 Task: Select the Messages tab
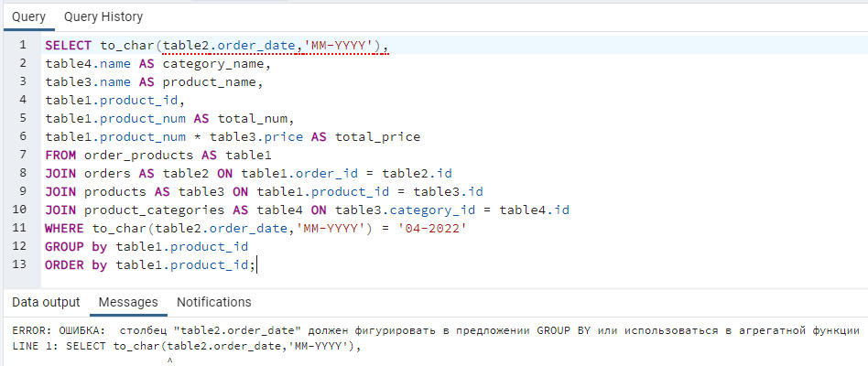[x=128, y=303]
